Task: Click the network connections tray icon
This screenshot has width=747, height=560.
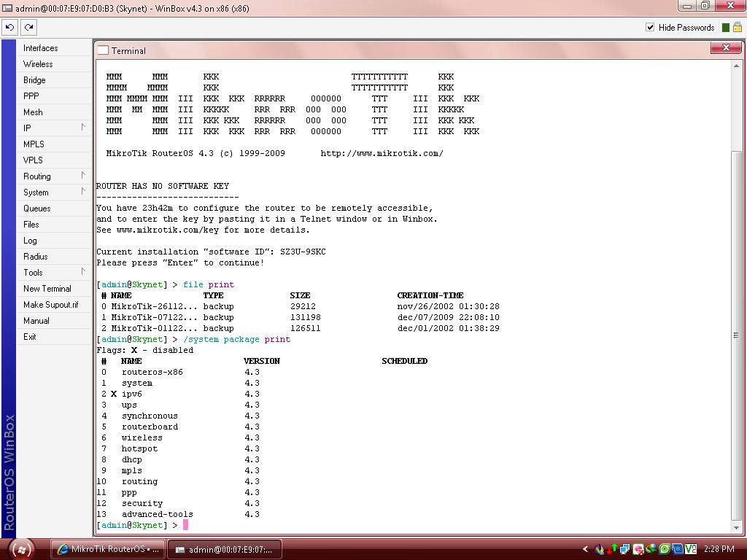Action: [x=624, y=549]
